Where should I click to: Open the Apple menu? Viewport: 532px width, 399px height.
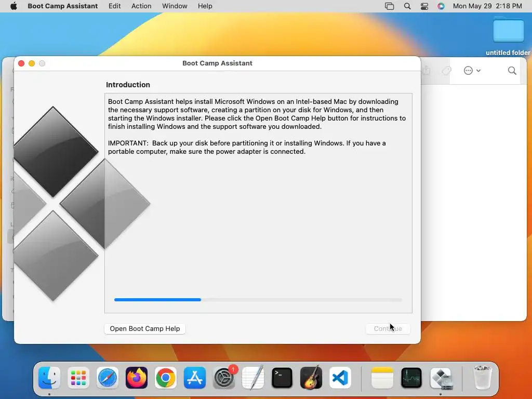[x=14, y=6]
